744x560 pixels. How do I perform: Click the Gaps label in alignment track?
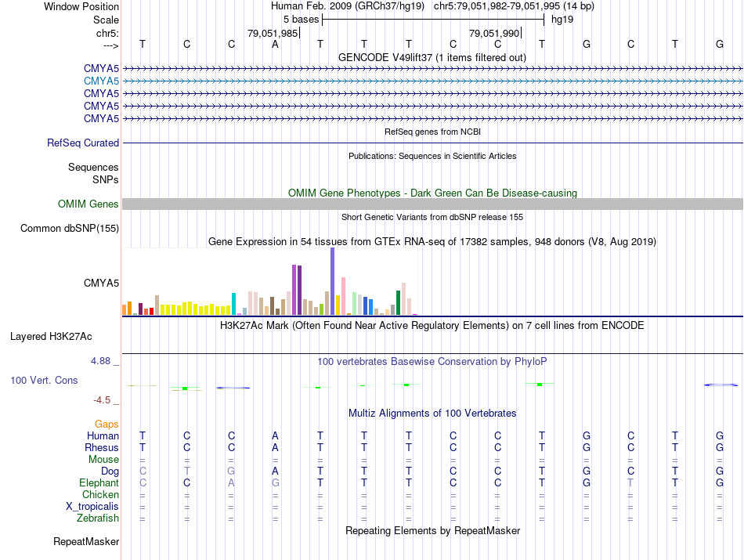(107, 424)
